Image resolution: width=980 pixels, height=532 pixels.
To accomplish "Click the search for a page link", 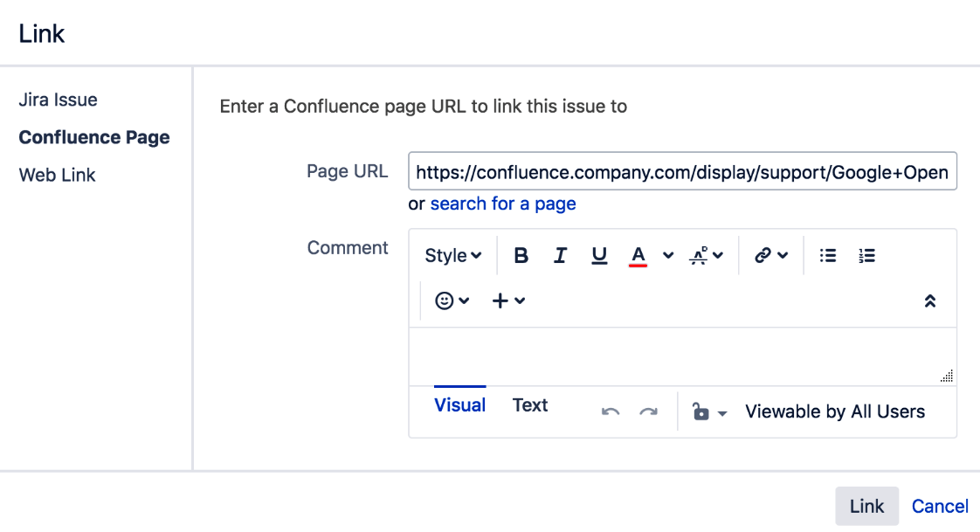I will pos(503,204).
